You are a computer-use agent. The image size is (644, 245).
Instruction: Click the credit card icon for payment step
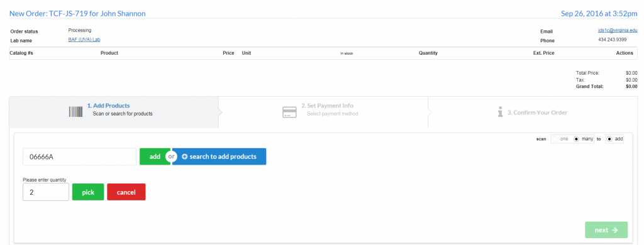coord(289,112)
